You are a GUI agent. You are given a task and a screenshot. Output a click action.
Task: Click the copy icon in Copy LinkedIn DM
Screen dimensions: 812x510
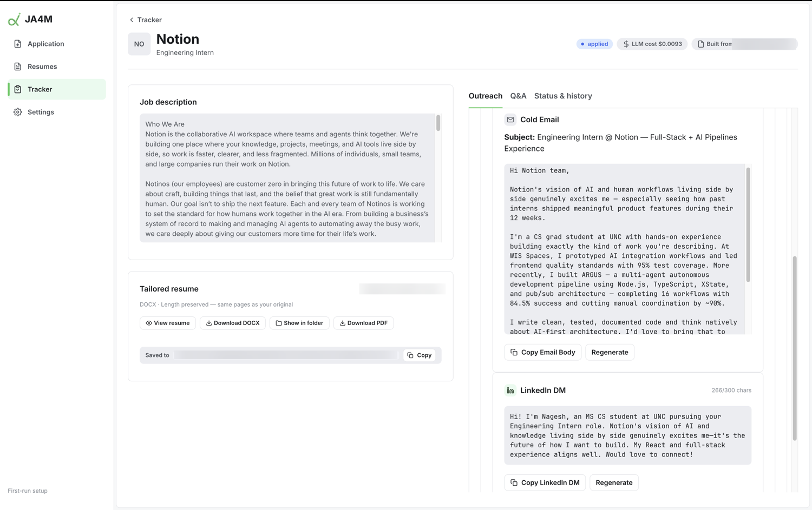[x=514, y=482]
